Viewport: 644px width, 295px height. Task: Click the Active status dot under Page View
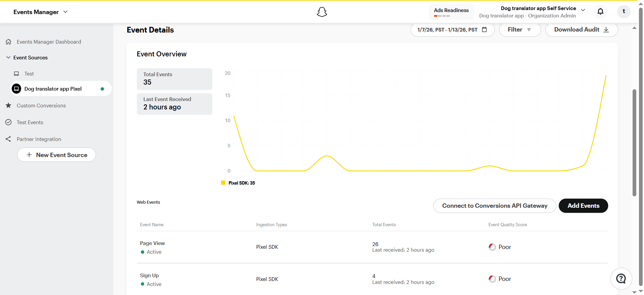point(143,252)
